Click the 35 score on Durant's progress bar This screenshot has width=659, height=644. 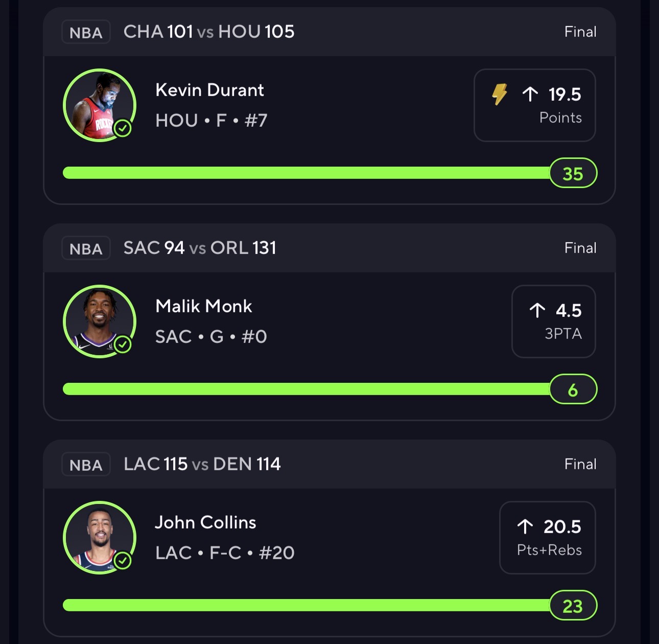coord(573,173)
